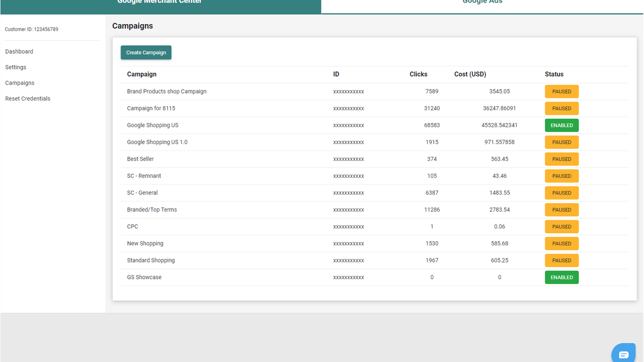Open Reset Credentials in the sidebar
Screen dimensions: 644x362
click(28, 99)
